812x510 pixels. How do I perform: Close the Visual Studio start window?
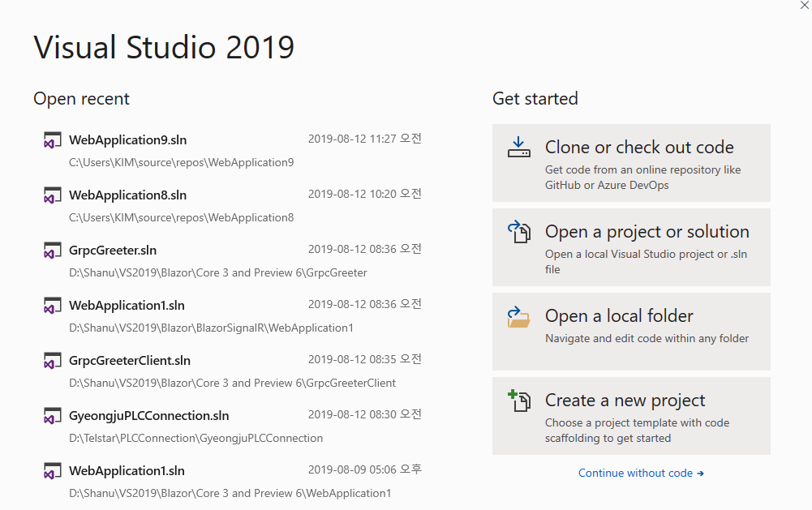(x=804, y=5)
